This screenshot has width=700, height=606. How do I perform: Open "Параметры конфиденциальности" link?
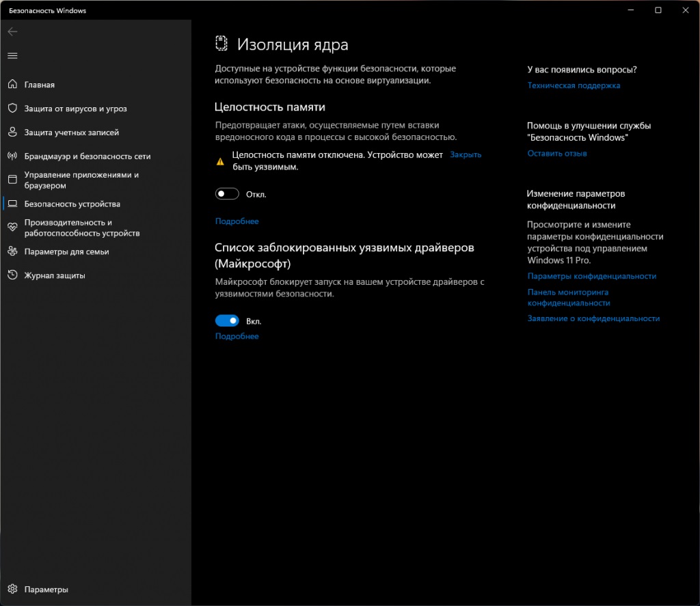tap(591, 276)
